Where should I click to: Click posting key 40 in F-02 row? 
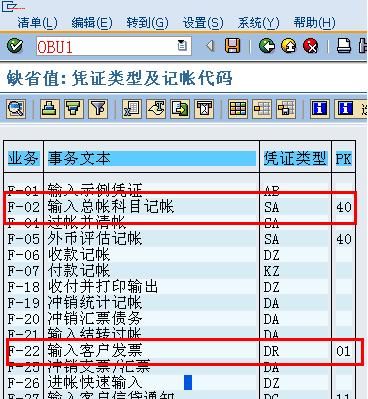(x=344, y=207)
